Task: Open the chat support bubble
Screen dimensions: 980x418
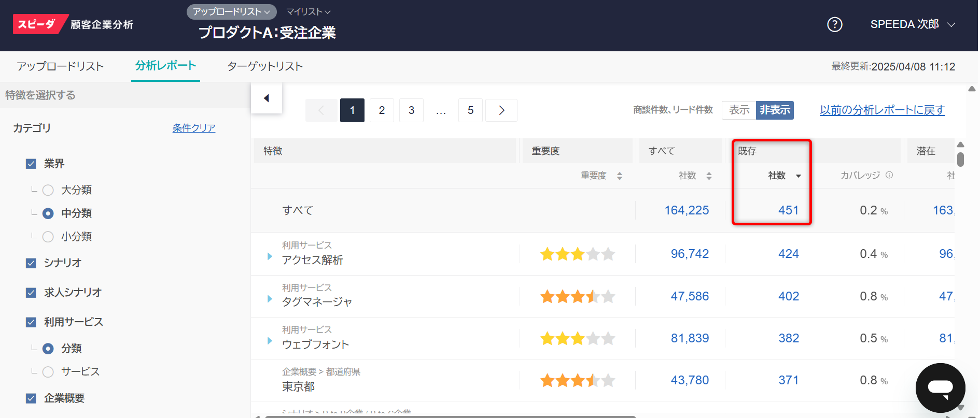Action: click(x=940, y=387)
